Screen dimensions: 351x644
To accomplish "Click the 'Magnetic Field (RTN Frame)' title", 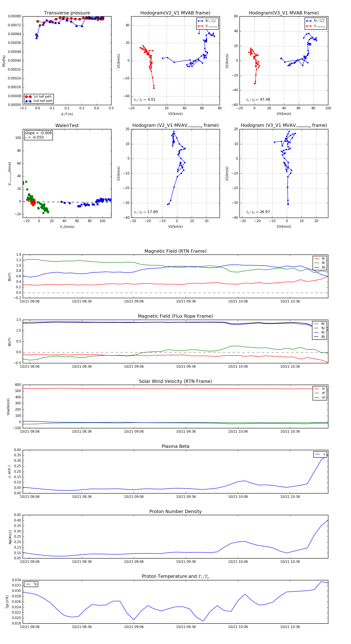I will [x=175, y=251].
